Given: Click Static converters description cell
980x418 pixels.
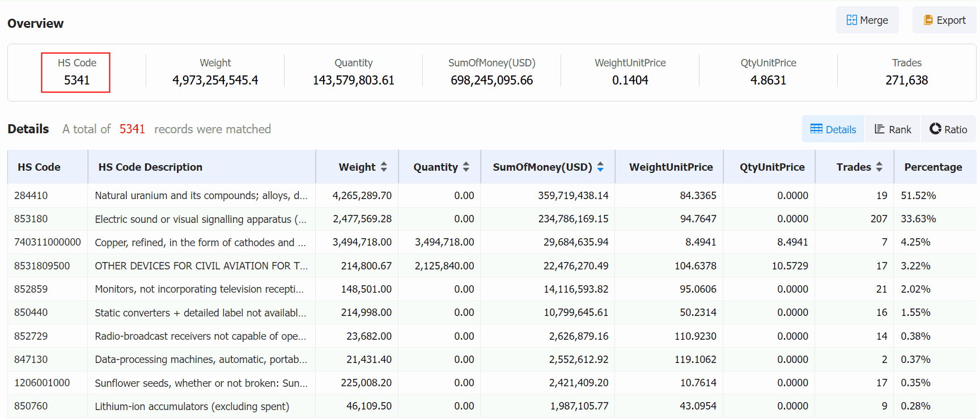Looking at the screenshot, I should pos(201,313).
